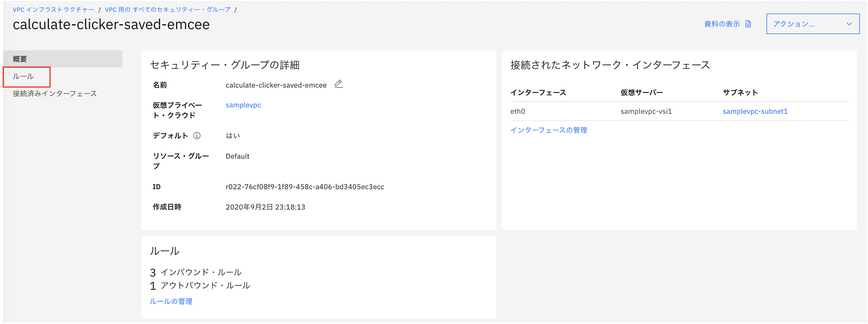Open VPC 用の すべてのセキュリティー・グループ breadcrumb

pyautogui.click(x=168, y=9)
